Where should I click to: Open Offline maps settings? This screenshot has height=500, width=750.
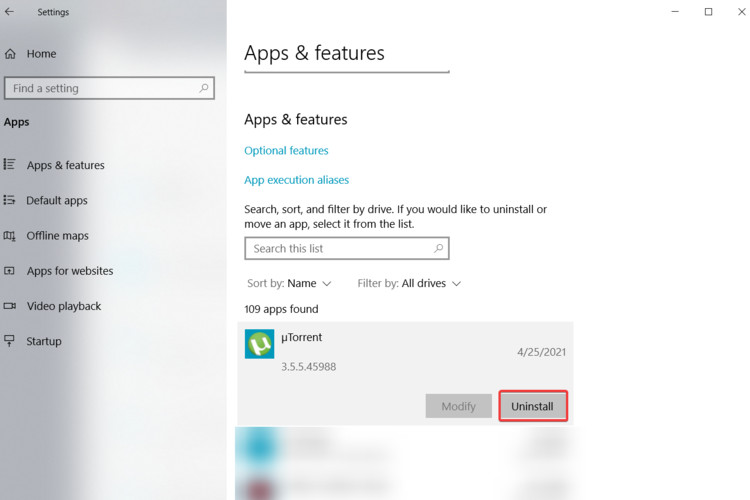[x=57, y=236]
